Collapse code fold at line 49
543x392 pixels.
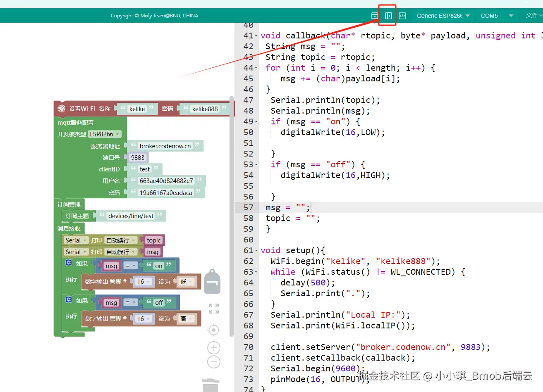pos(256,122)
